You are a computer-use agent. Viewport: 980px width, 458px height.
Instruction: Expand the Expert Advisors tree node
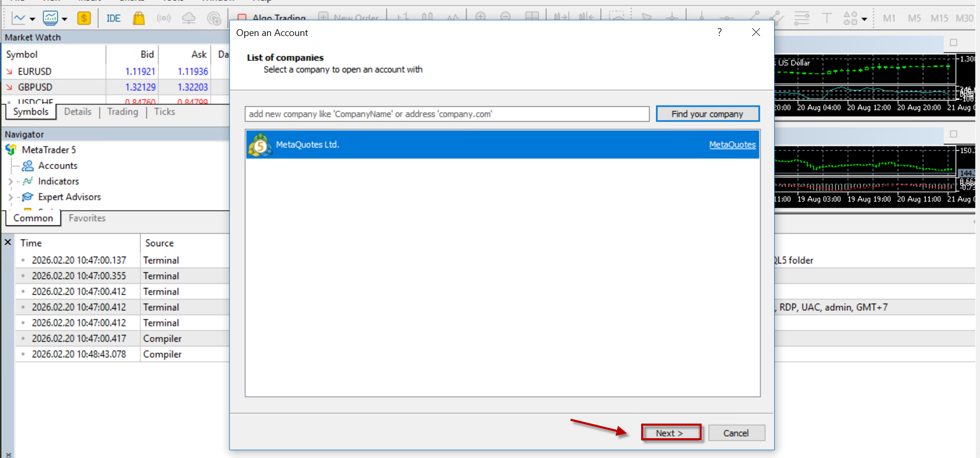pos(10,197)
